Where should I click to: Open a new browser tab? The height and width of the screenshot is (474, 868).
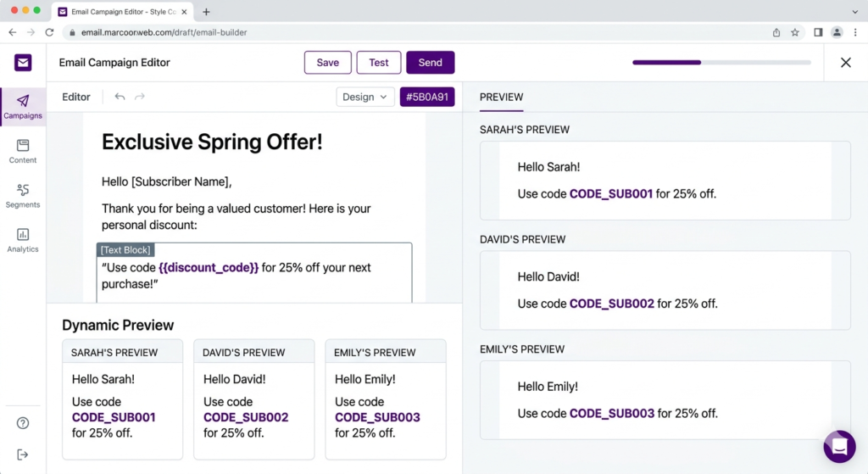click(206, 12)
